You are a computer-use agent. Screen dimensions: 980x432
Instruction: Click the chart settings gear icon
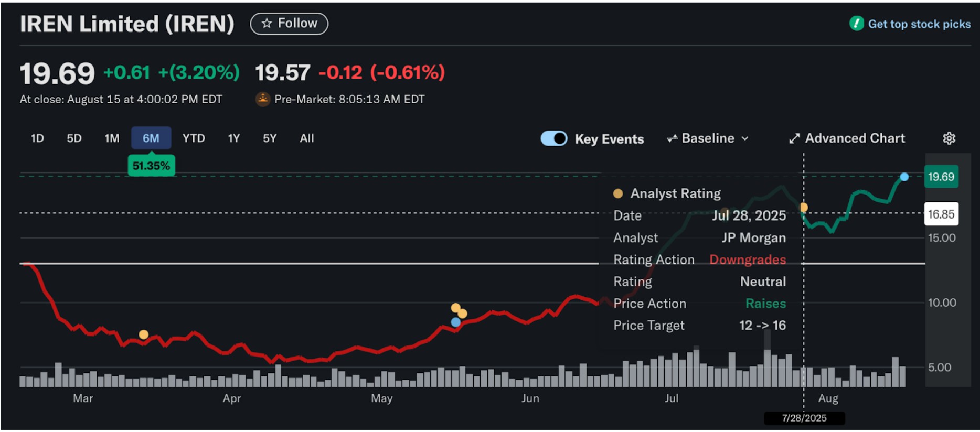click(x=949, y=138)
